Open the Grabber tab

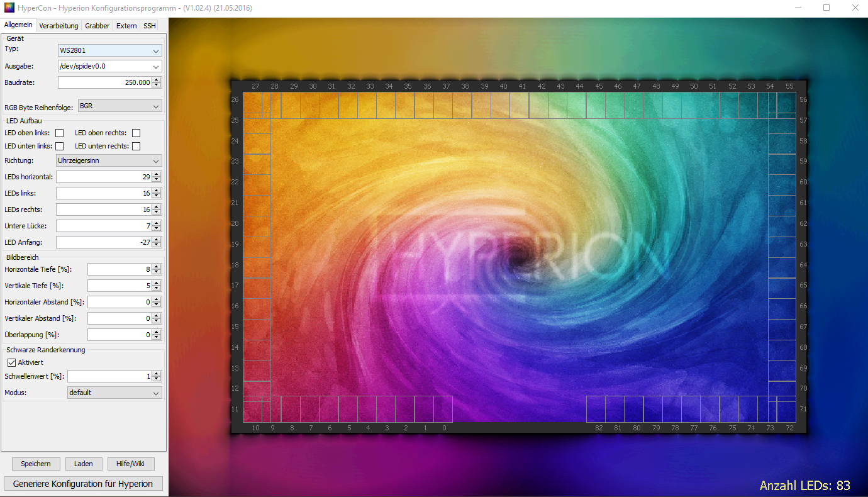click(97, 26)
